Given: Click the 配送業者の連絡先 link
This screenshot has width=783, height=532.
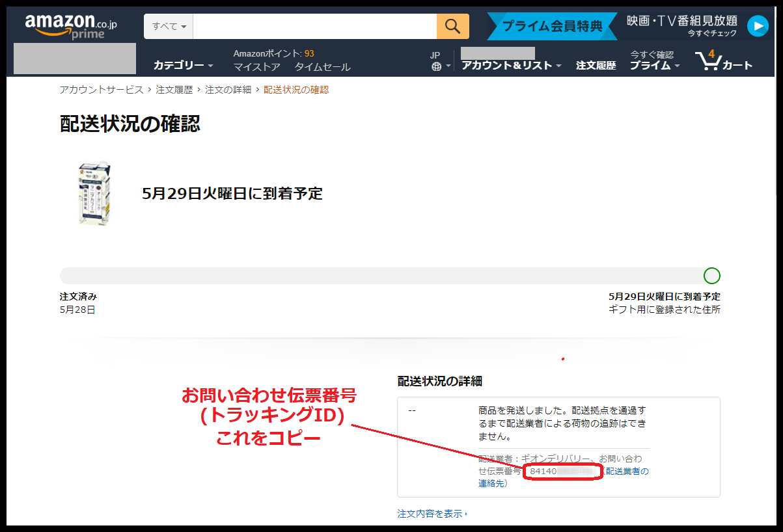Looking at the screenshot, I should coord(627,471).
